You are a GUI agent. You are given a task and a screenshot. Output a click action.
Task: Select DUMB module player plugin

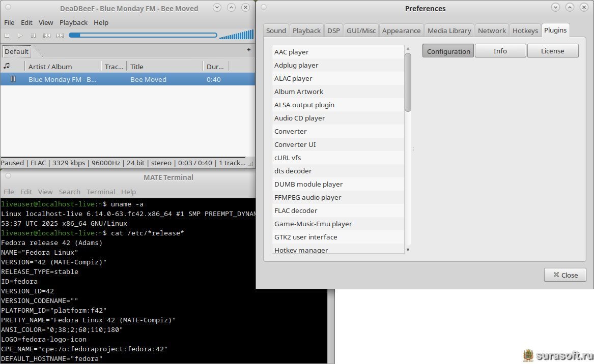[338, 184]
